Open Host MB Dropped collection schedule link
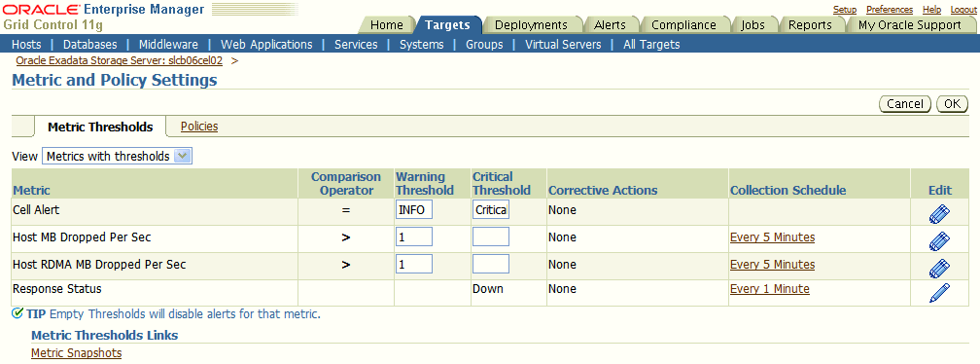The width and height of the screenshot is (980, 364). click(x=772, y=237)
